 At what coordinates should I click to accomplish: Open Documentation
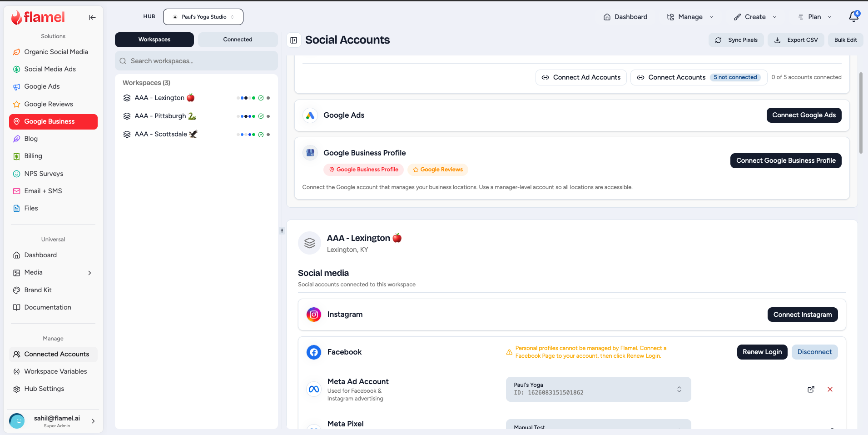(53, 307)
